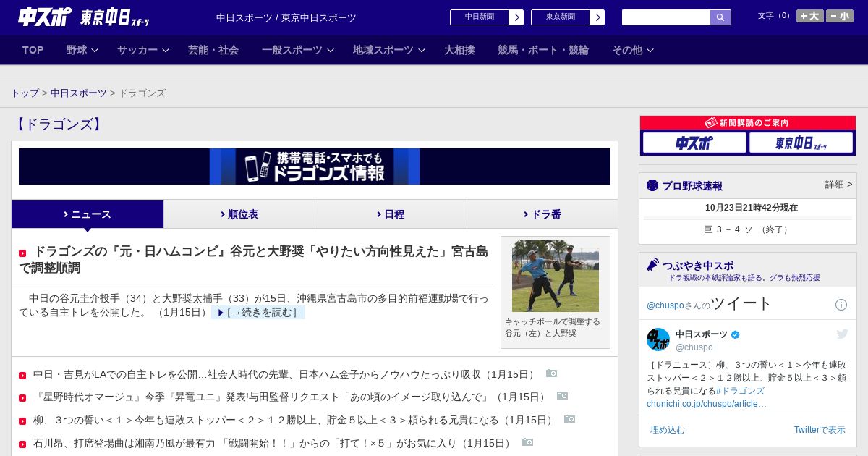
Task: Select the 日程 tab
Action: pos(391,214)
